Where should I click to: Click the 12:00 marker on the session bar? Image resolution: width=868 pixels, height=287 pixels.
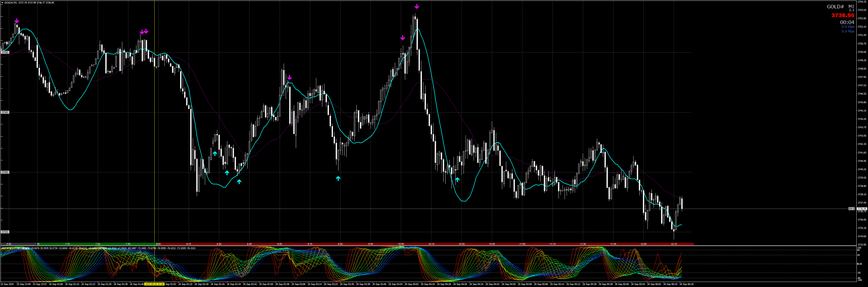(644, 244)
